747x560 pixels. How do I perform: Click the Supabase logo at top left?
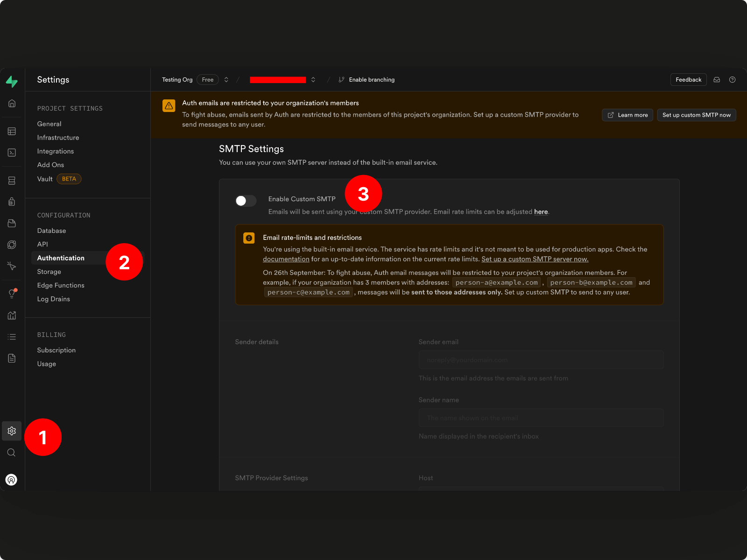[13, 81]
